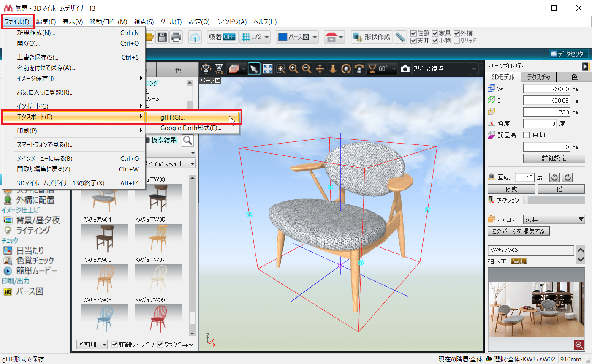Click the camera viewpoint snapshot icon
Image resolution: width=592 pixels, height=364 pixels.
pyautogui.click(x=405, y=69)
